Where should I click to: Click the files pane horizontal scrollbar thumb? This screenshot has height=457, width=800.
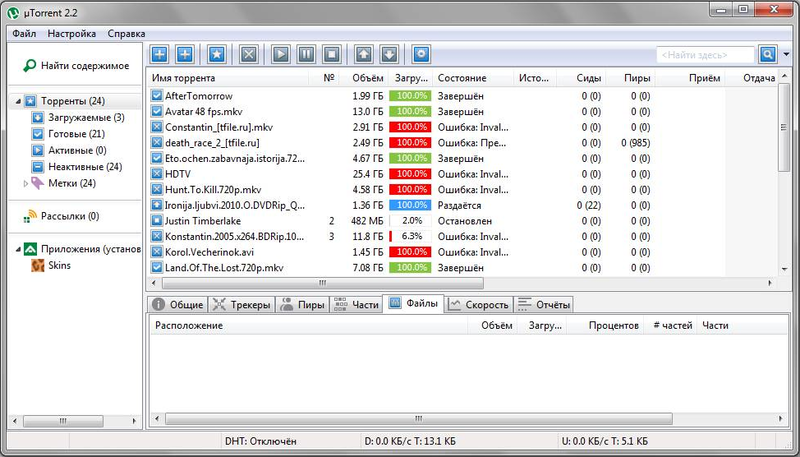(x=418, y=419)
